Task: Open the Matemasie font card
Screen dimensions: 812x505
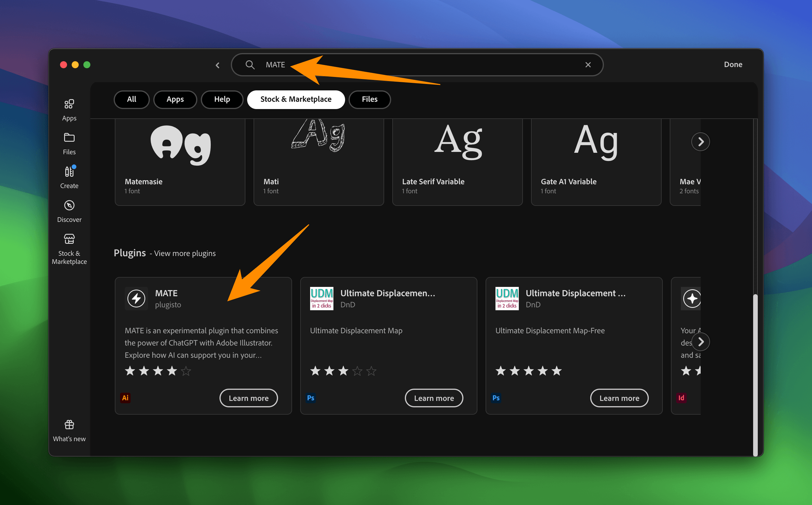Action: click(x=180, y=162)
